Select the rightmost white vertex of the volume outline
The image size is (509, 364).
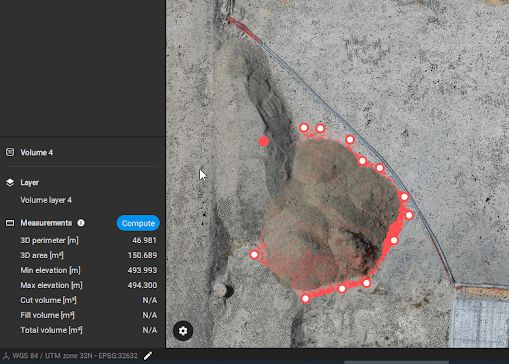tap(409, 215)
